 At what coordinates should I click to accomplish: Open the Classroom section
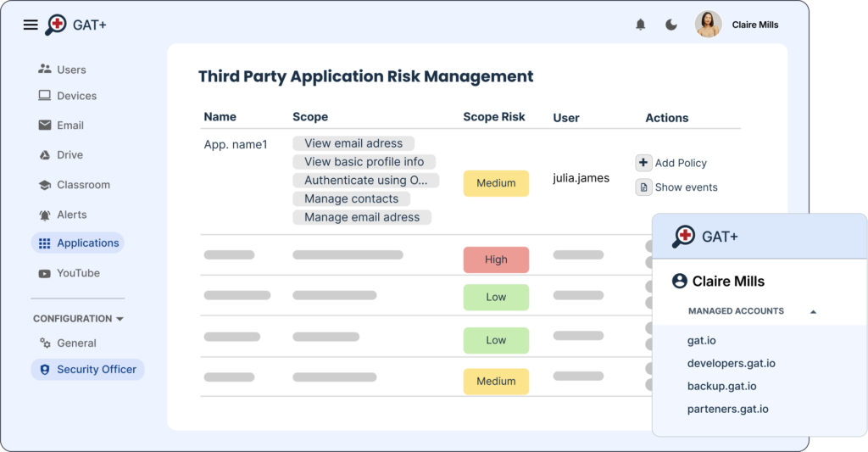[x=75, y=185]
